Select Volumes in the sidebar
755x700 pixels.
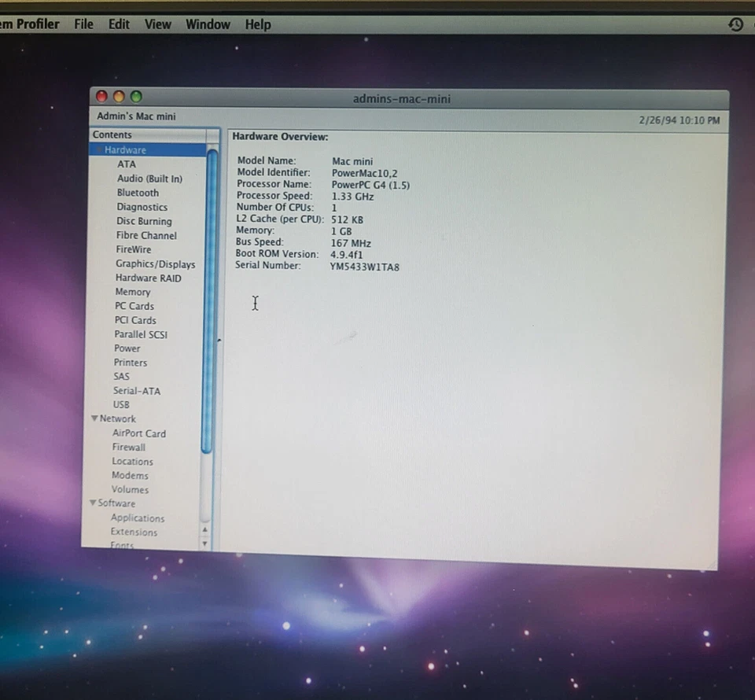click(x=130, y=489)
